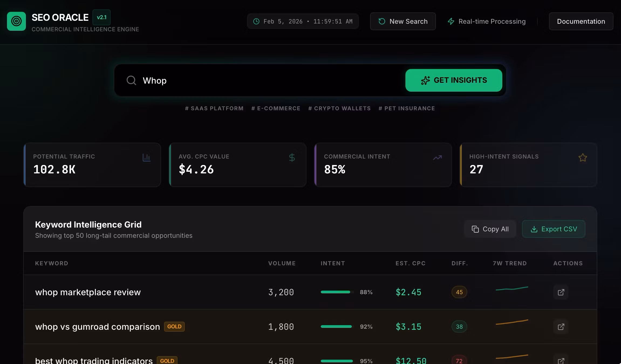Click the 'Keyword Intelligence Grid' heading

coord(88,224)
